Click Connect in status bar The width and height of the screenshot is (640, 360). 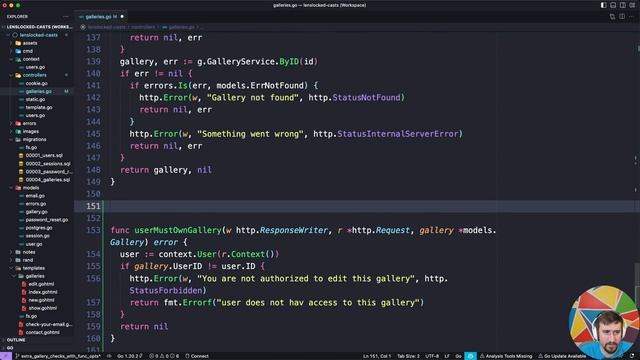point(197,356)
